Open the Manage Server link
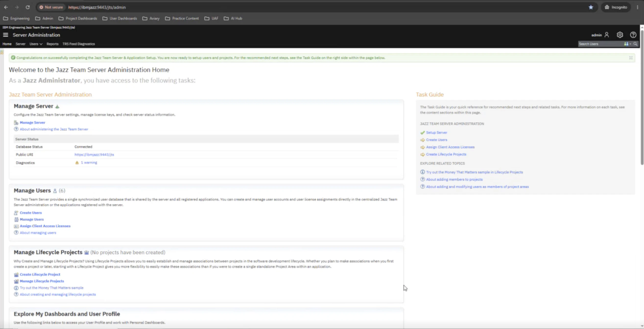 33,122
